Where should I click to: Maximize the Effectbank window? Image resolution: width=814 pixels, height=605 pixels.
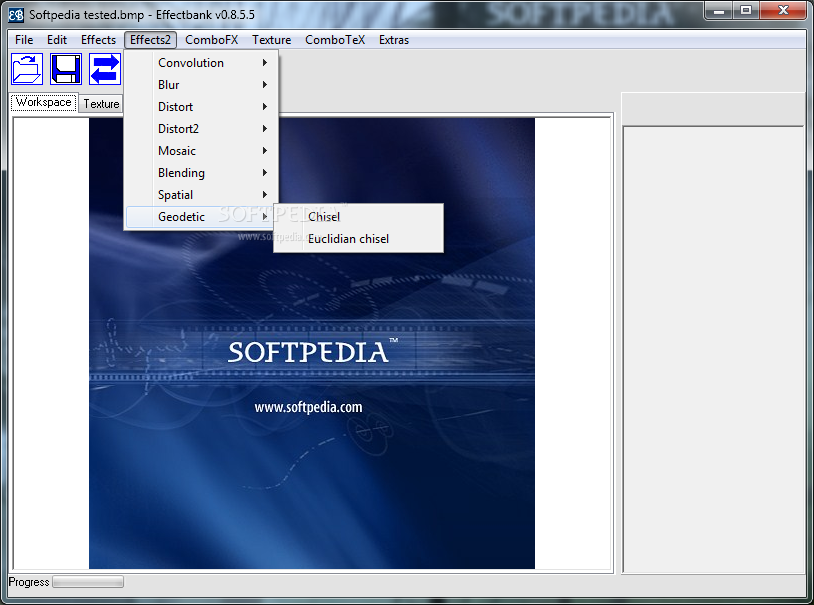[745, 10]
